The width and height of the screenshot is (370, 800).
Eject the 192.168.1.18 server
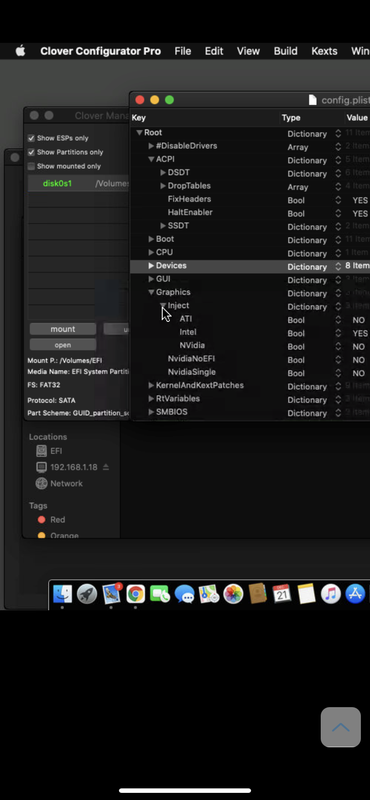coord(106,467)
